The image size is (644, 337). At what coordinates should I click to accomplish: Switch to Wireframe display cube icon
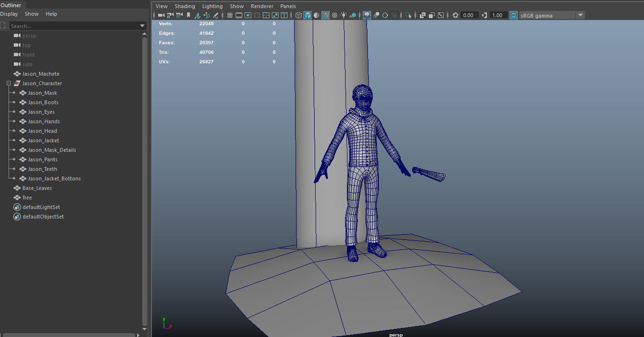tap(298, 15)
